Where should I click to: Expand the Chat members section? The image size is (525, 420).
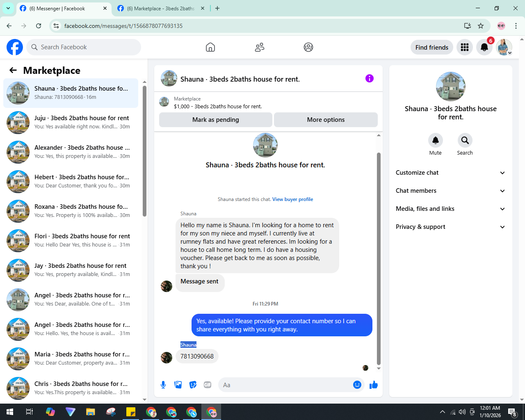[450, 191]
